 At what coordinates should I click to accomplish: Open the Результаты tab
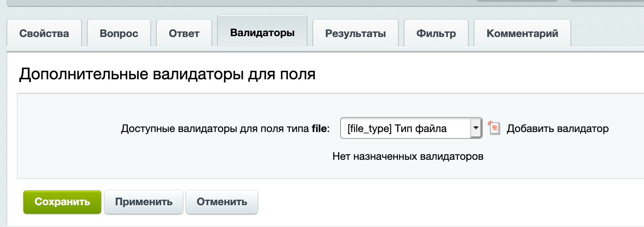tap(355, 33)
